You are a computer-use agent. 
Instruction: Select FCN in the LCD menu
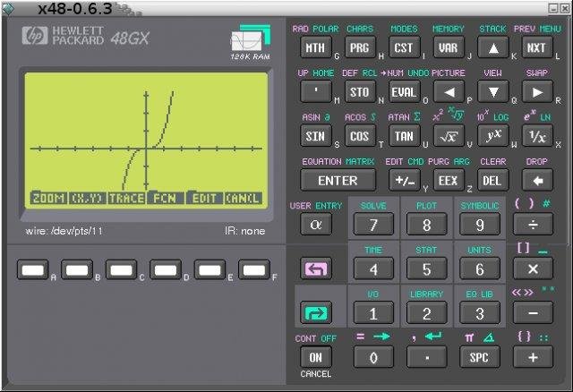(166, 198)
